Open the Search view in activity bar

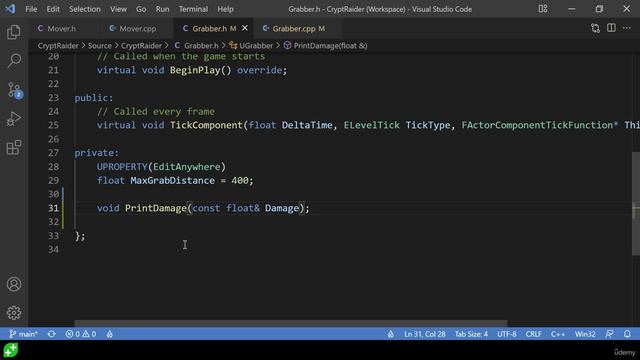(14, 61)
